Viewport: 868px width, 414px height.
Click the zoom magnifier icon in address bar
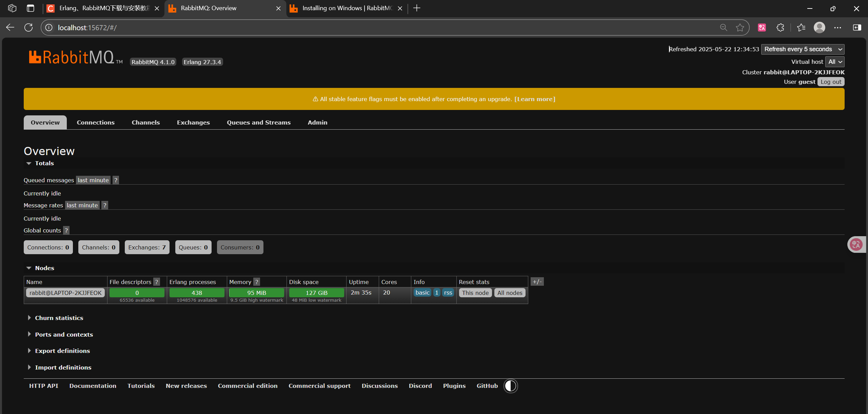(724, 27)
